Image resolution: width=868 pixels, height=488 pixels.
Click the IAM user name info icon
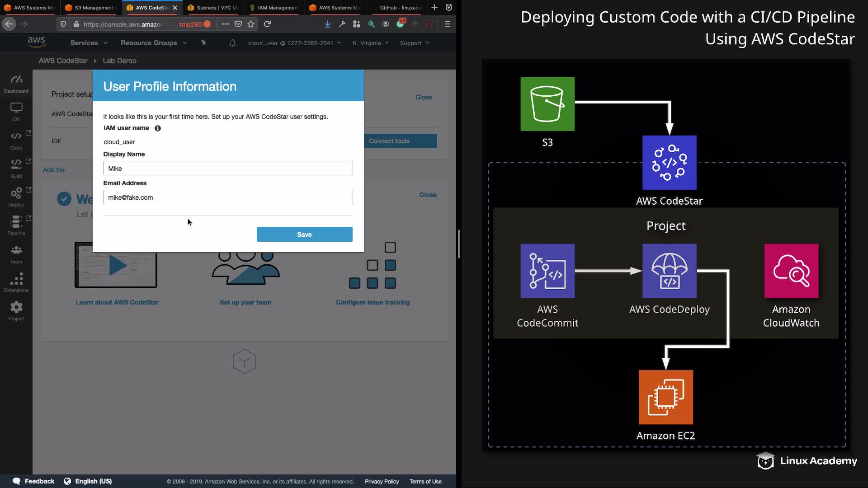tap(158, 128)
